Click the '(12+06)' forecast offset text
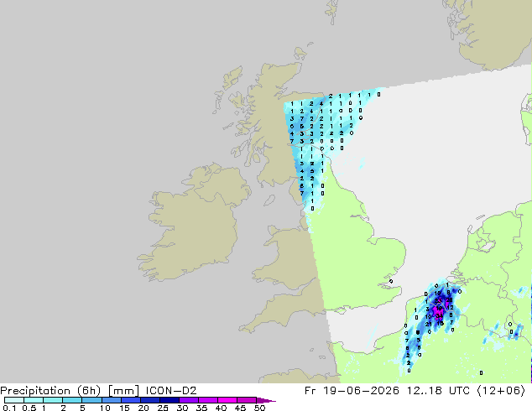This screenshot has width=532, height=411. click(x=501, y=391)
